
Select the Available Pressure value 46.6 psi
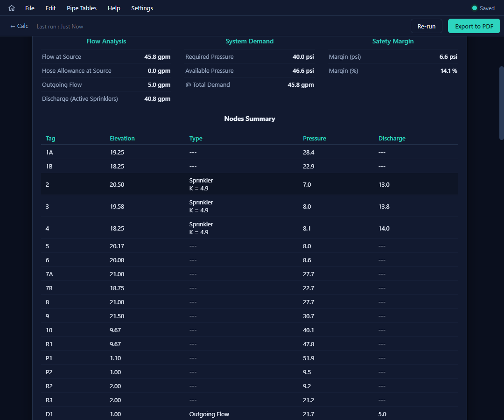tap(303, 70)
